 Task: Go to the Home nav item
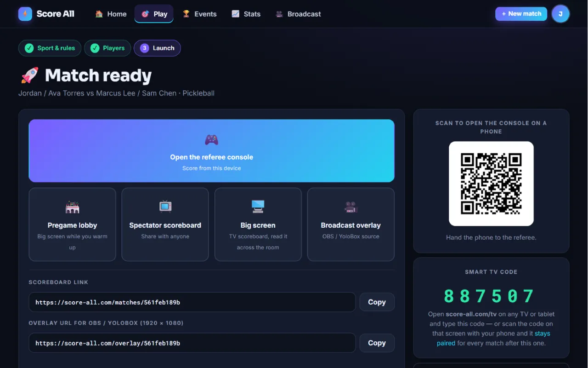point(111,14)
